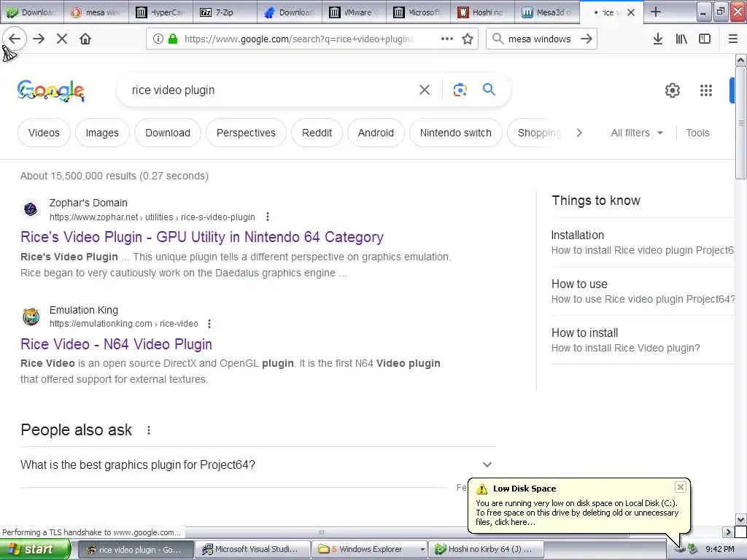Focus the Google search text box
This screenshot has width=747, height=560.
[269, 90]
